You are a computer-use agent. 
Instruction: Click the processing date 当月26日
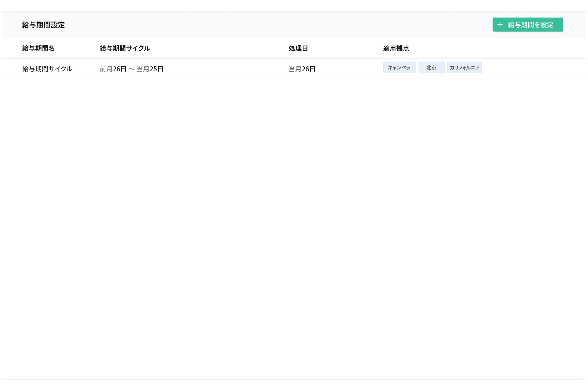click(301, 69)
